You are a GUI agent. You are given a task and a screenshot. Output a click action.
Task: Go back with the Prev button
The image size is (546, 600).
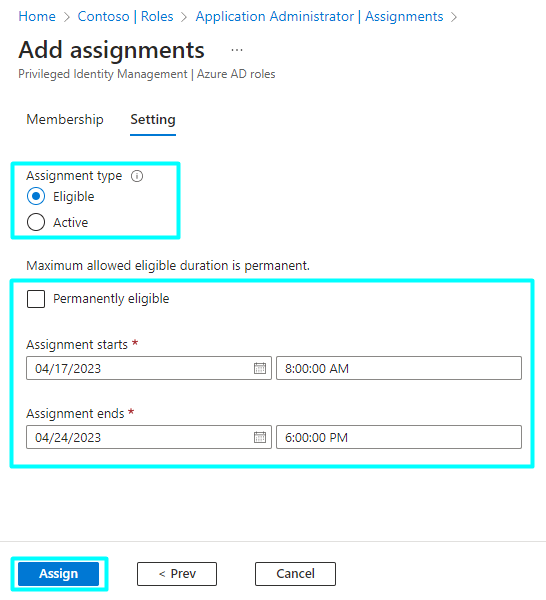[177, 574]
